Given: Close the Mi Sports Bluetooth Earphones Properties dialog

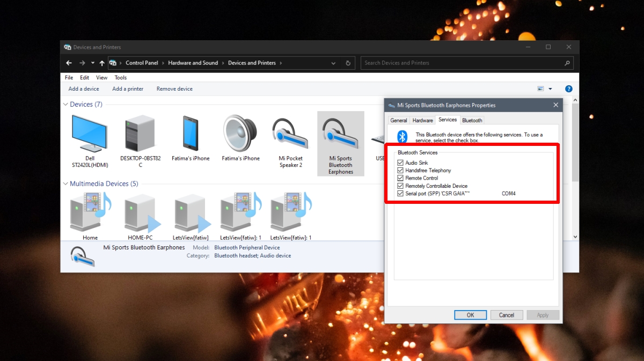Looking at the screenshot, I should tap(555, 105).
